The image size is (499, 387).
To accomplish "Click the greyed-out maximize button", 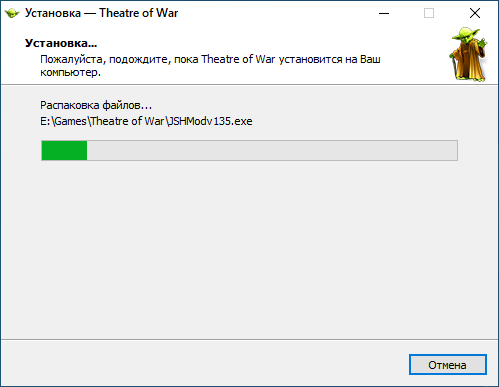I will point(429,13).
